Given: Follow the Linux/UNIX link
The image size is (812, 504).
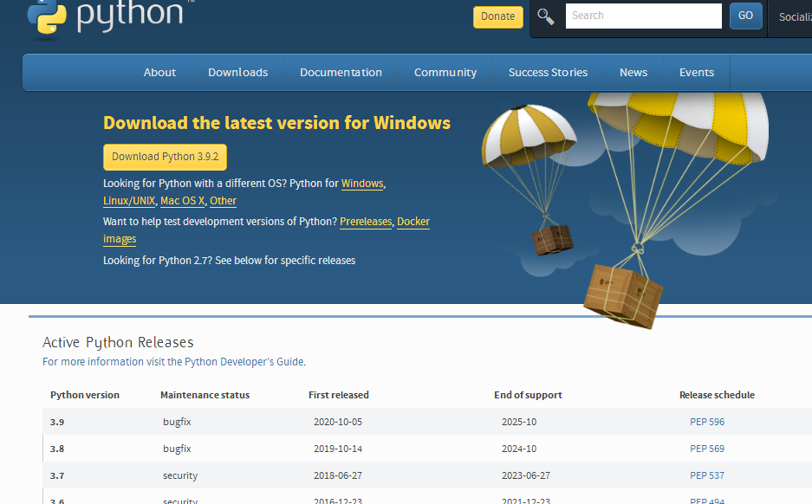Looking at the screenshot, I should click(129, 201).
